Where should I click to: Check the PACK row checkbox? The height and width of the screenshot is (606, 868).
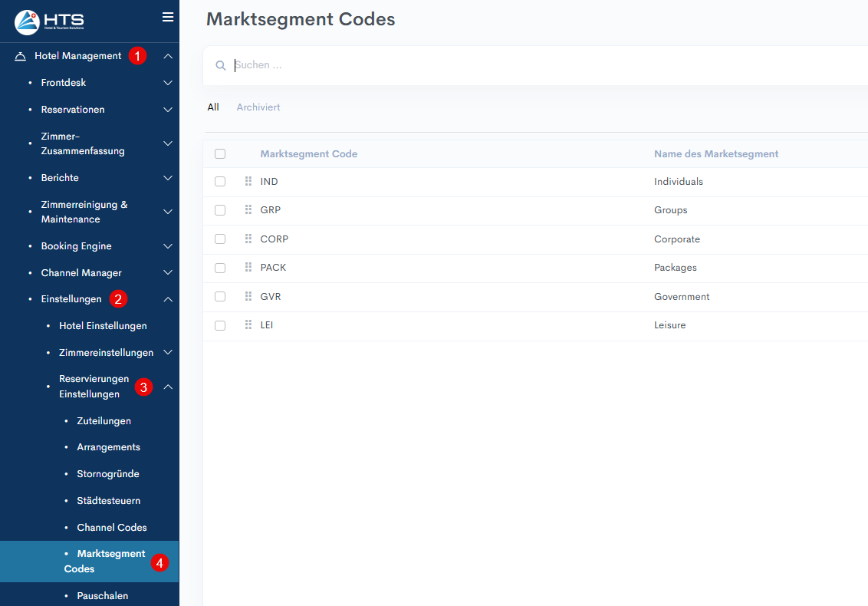pyautogui.click(x=220, y=268)
